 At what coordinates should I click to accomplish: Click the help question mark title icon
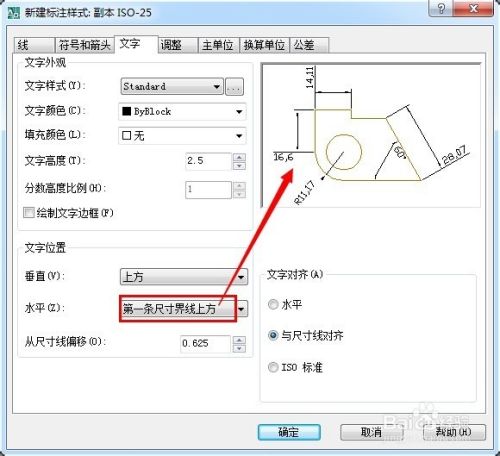(441, 8)
